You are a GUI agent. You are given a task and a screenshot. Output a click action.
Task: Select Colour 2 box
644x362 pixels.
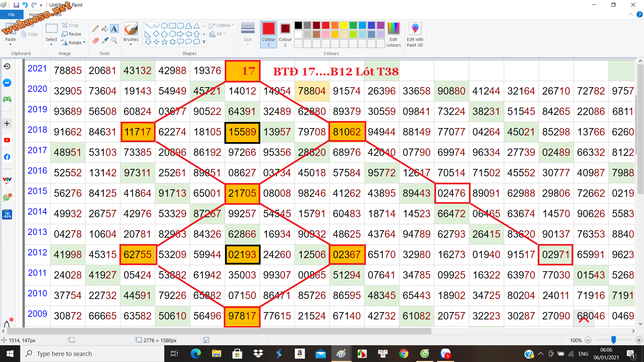click(x=285, y=34)
